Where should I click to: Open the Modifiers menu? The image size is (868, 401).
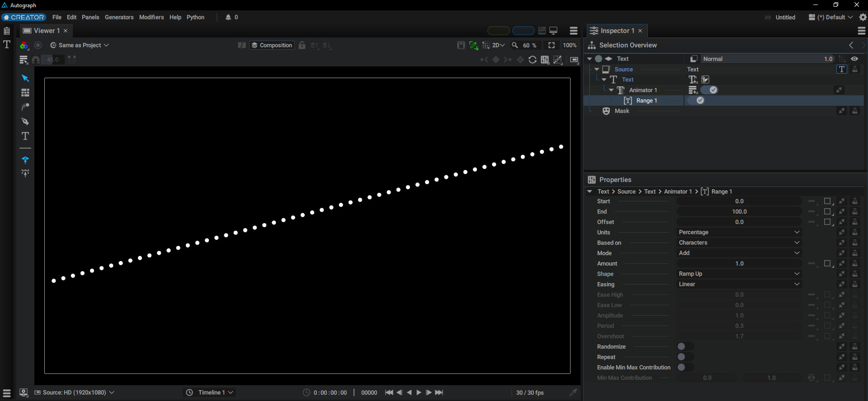[x=151, y=17]
